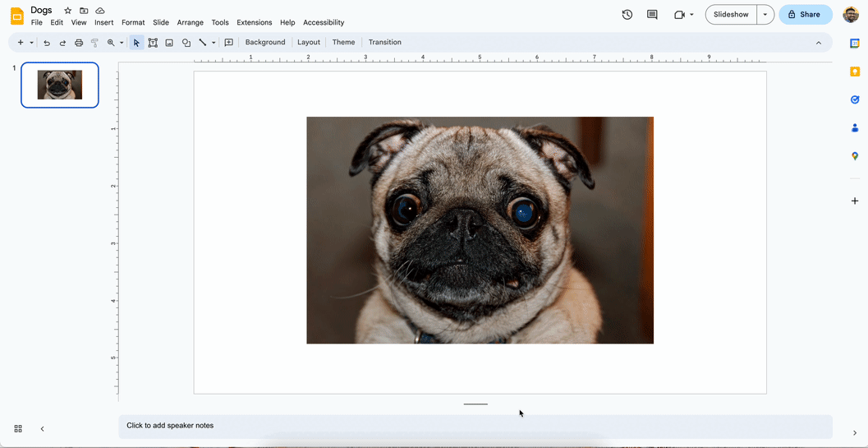
Task: Open Google Maps side panel icon
Action: 855,156
